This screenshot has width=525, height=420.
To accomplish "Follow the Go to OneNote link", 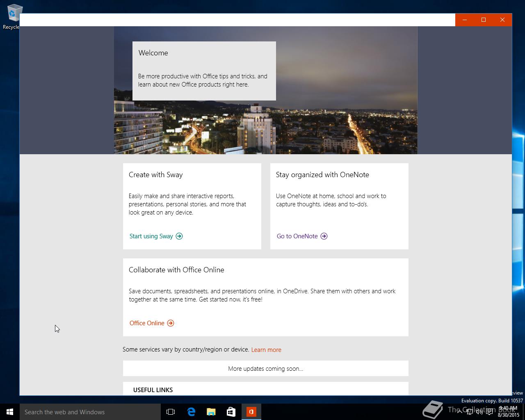I will click(297, 236).
